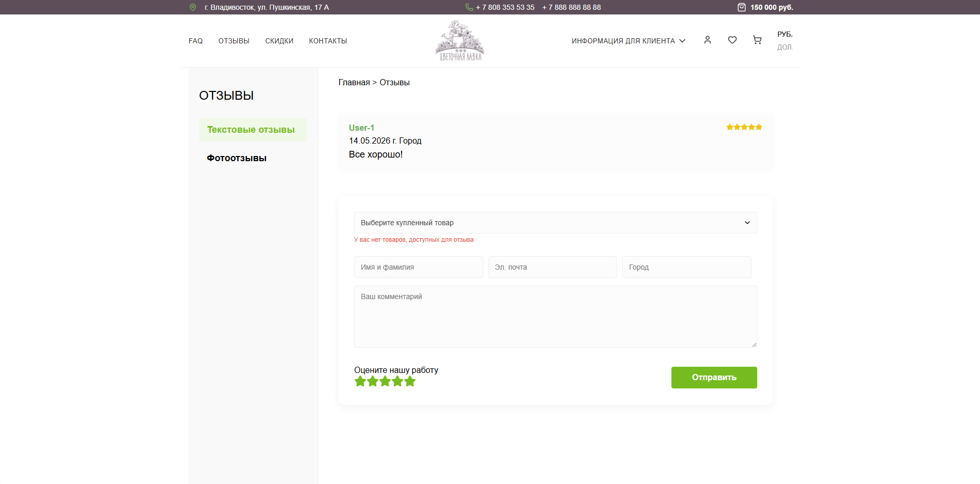Select the Текстовые отзывы tab

(x=253, y=130)
